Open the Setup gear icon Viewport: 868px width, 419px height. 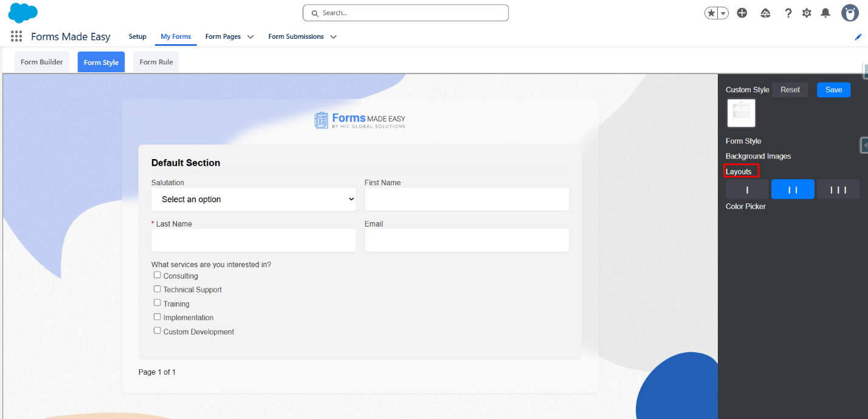807,13
